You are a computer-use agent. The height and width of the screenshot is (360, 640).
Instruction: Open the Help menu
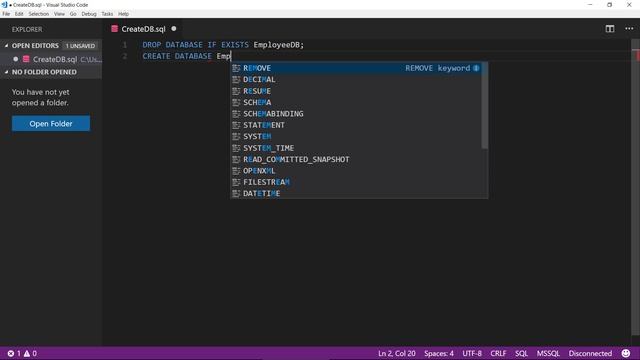pyautogui.click(x=124, y=14)
